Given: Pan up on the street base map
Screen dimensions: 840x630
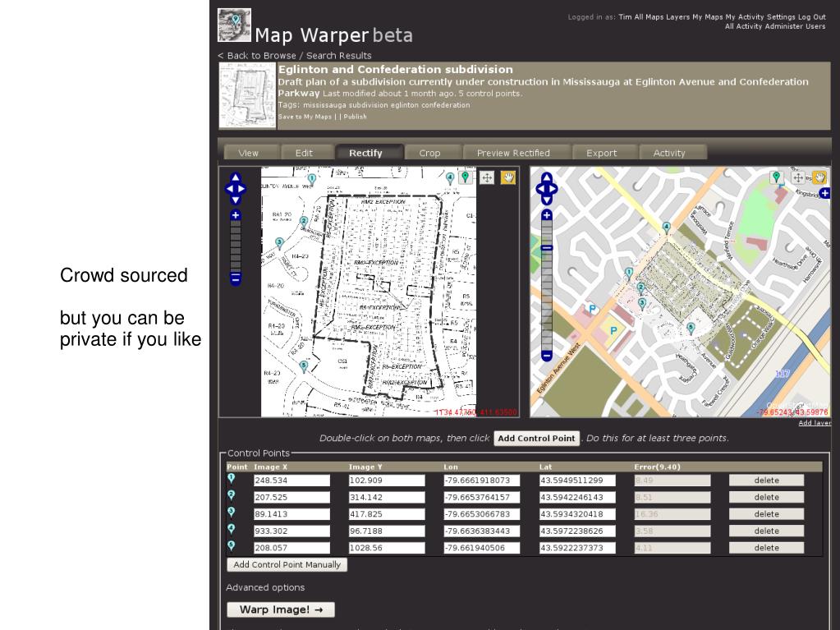Looking at the screenshot, I should pos(546,177).
